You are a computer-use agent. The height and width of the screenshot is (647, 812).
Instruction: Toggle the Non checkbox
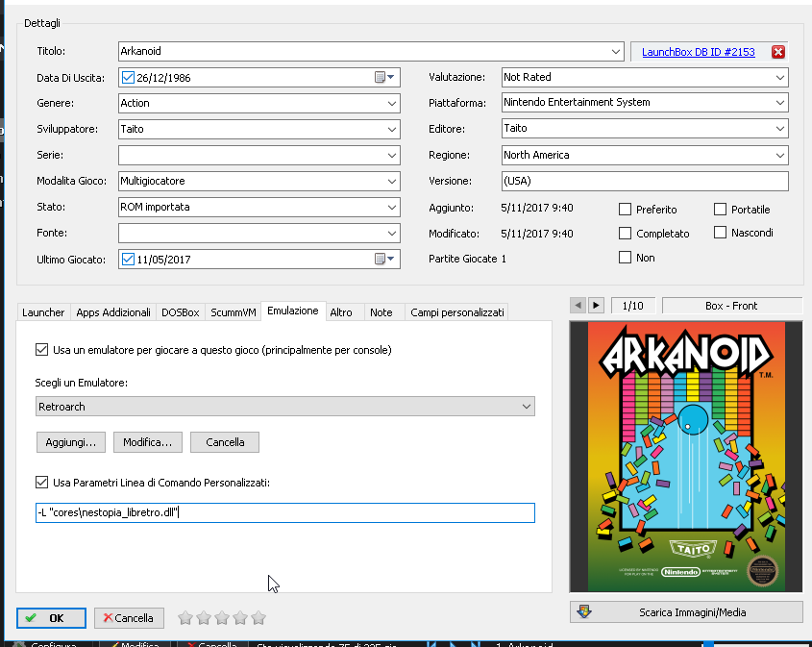coord(625,258)
